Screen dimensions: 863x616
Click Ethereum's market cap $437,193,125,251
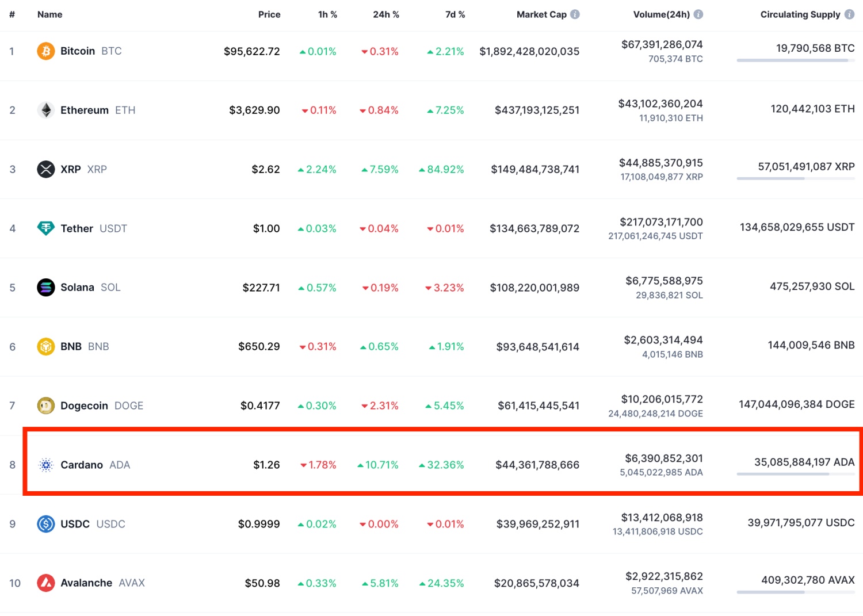(537, 110)
